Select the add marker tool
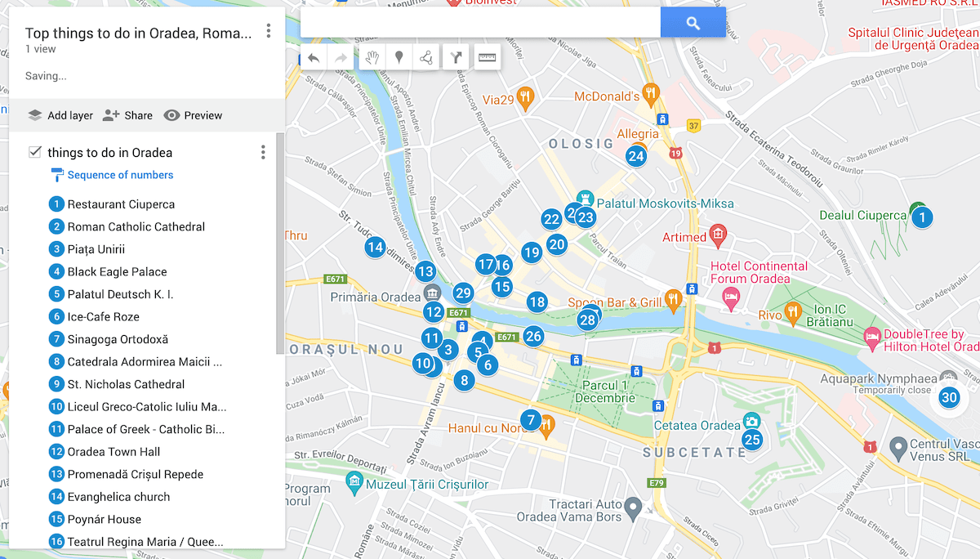Image resolution: width=980 pixels, height=559 pixels. click(x=399, y=56)
